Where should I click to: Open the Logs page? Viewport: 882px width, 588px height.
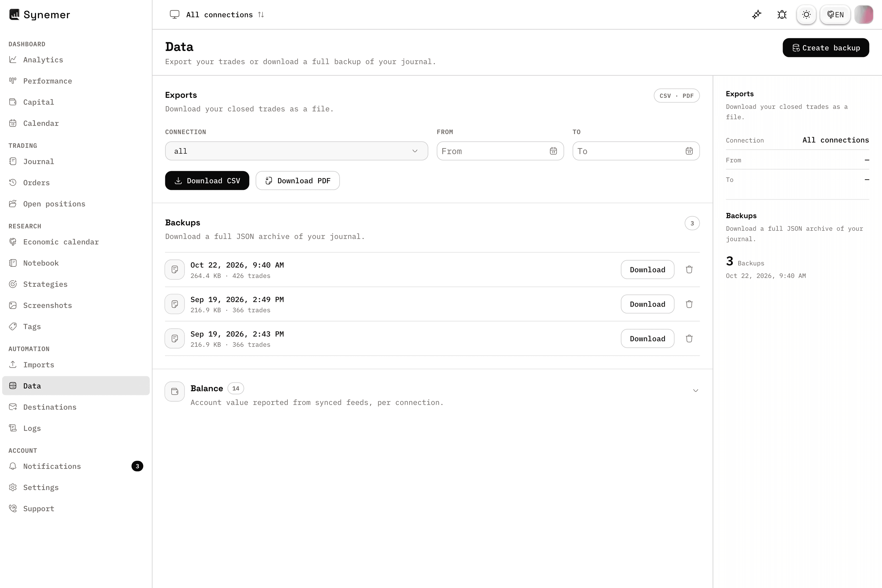click(x=76, y=428)
